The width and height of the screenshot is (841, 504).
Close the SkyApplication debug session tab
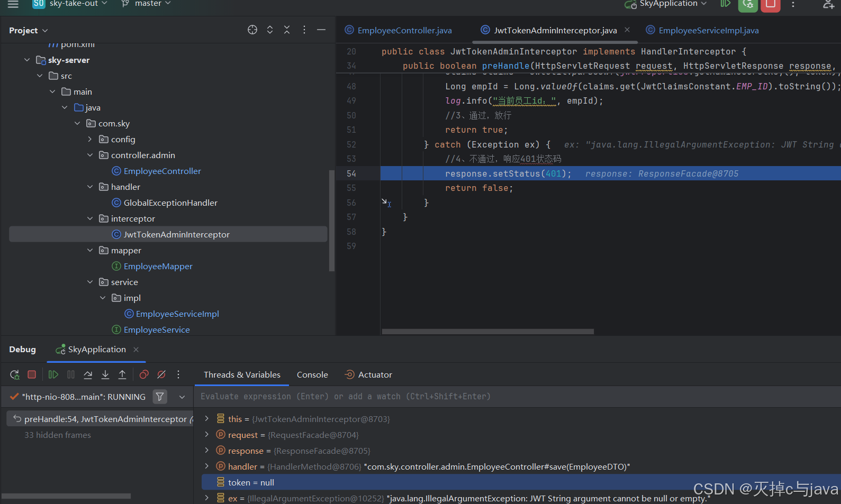[x=136, y=350]
